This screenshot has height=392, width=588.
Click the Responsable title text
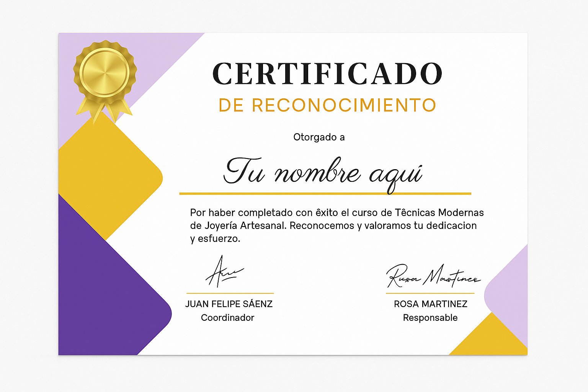[x=430, y=317]
